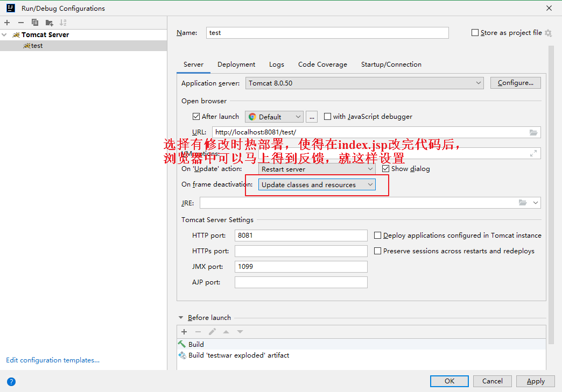Enable Preserve sessions across restarts and redeploys
562x392 pixels.
point(377,251)
